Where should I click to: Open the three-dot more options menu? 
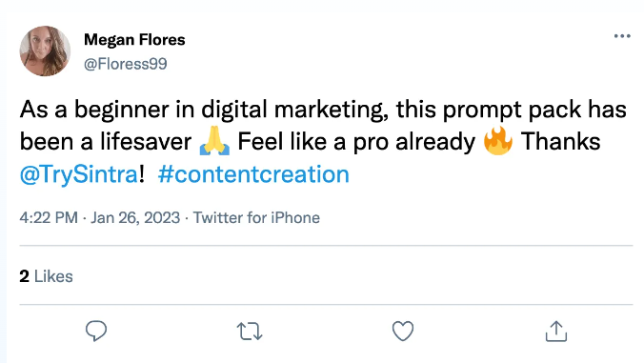[622, 36]
